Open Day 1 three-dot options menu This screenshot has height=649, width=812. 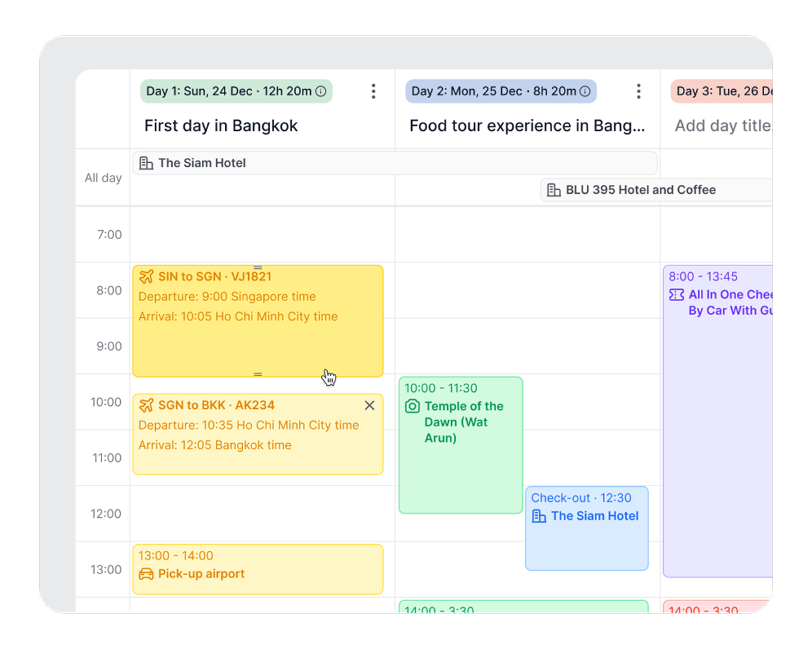click(373, 91)
